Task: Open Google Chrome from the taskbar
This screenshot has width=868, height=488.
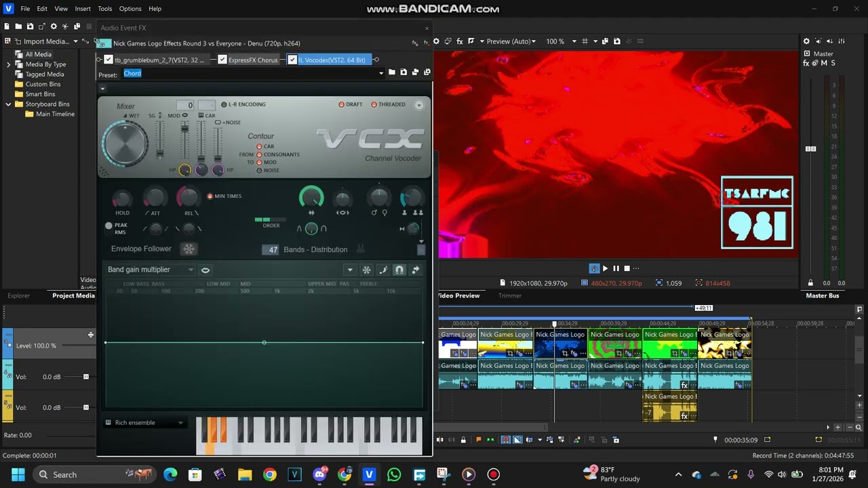Action: point(269,474)
